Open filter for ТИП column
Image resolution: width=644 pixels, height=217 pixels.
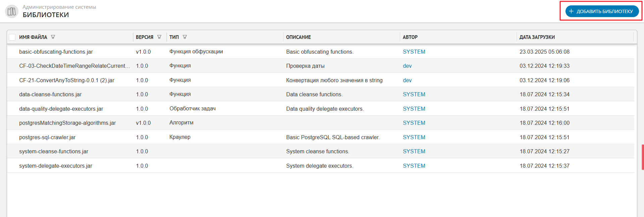185,37
